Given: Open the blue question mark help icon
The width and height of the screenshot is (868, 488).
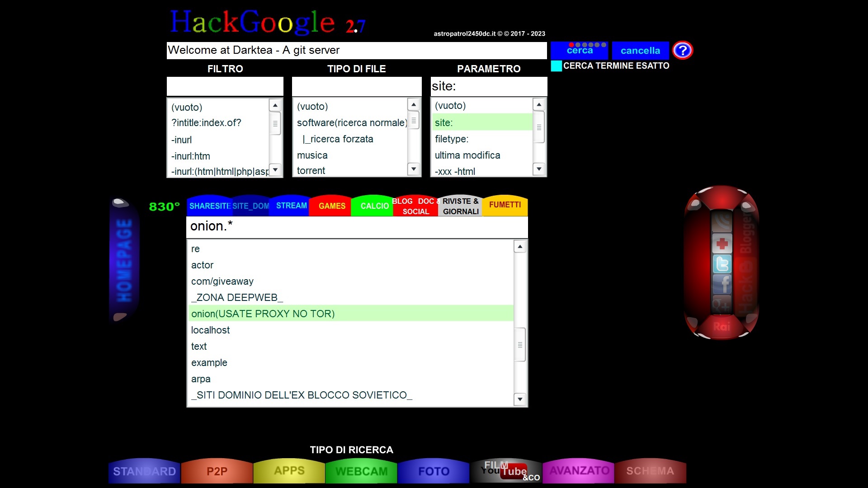Looking at the screenshot, I should 683,50.
